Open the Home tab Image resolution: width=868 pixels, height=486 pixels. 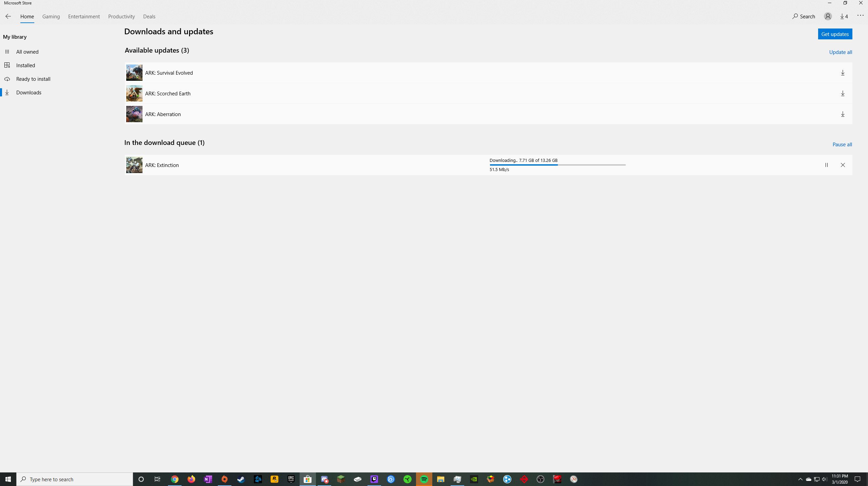tap(27, 16)
